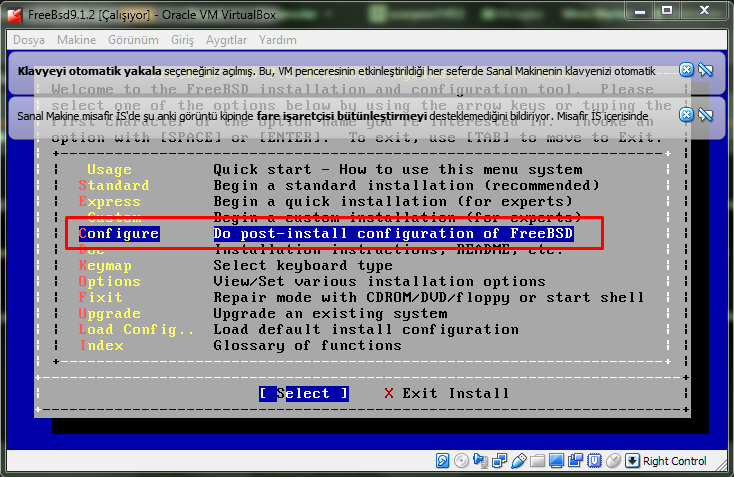The image size is (734, 477).
Task: Open the Görünüm menu
Action: point(133,40)
